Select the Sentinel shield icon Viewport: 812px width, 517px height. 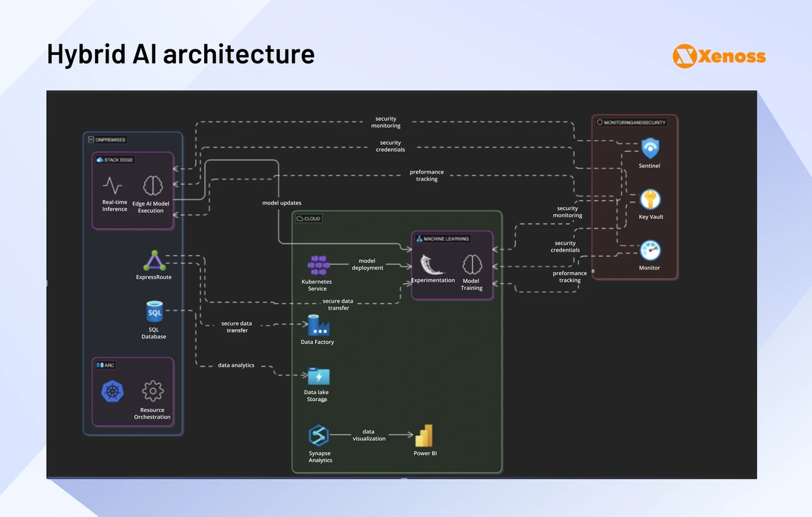tap(650, 149)
